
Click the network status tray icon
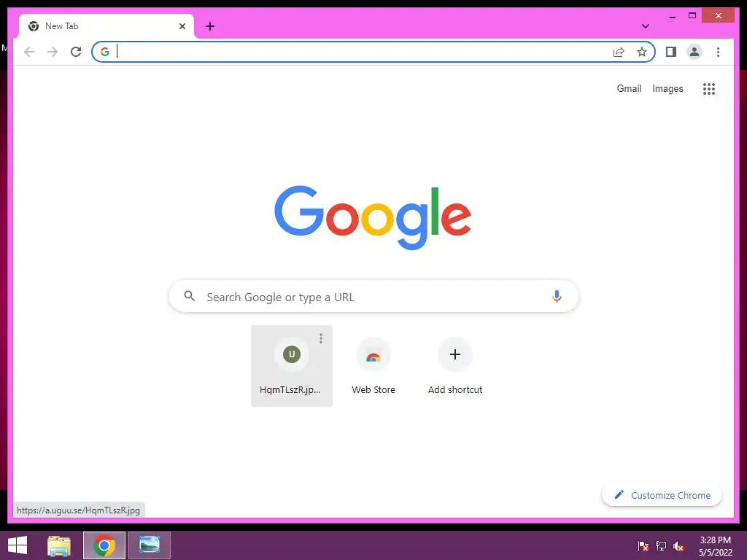661,546
